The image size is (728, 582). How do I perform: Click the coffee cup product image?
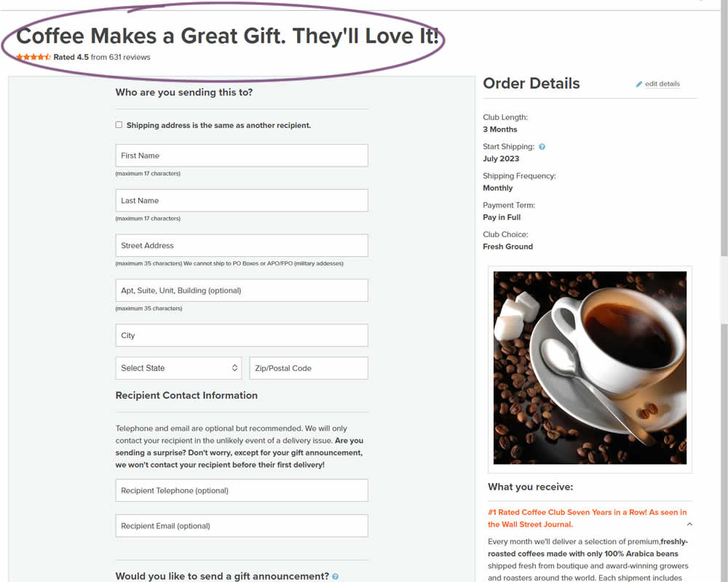(x=590, y=368)
